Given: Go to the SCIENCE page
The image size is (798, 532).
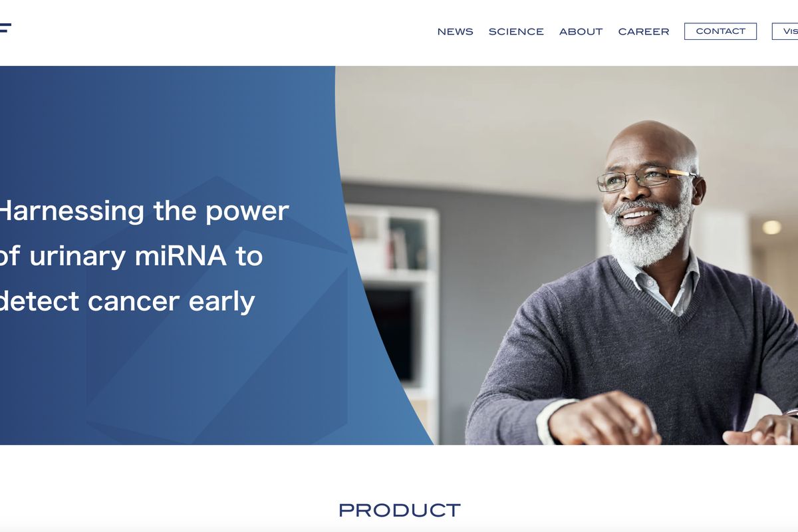Looking at the screenshot, I should coord(516,31).
